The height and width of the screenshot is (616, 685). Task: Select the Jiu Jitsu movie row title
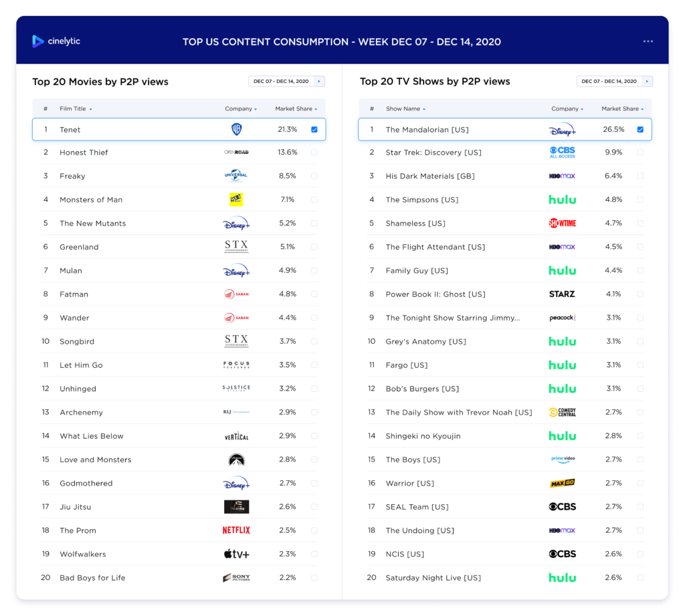[x=75, y=507]
